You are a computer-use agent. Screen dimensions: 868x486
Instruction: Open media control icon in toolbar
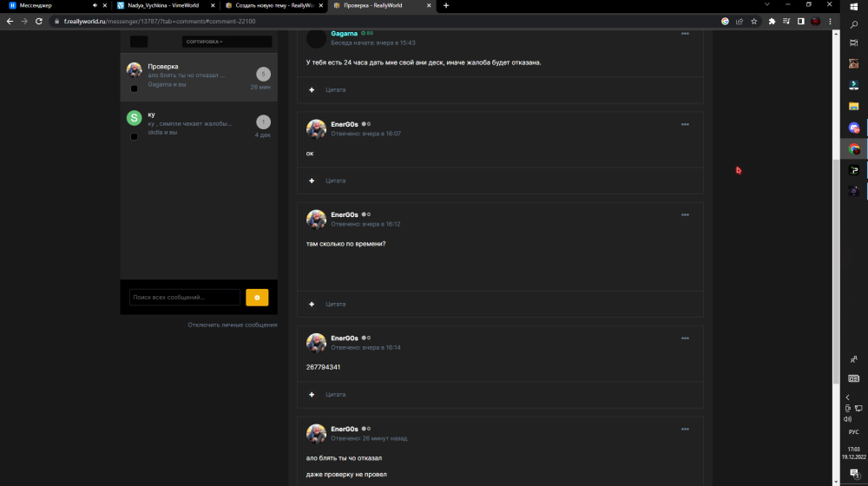[786, 21]
